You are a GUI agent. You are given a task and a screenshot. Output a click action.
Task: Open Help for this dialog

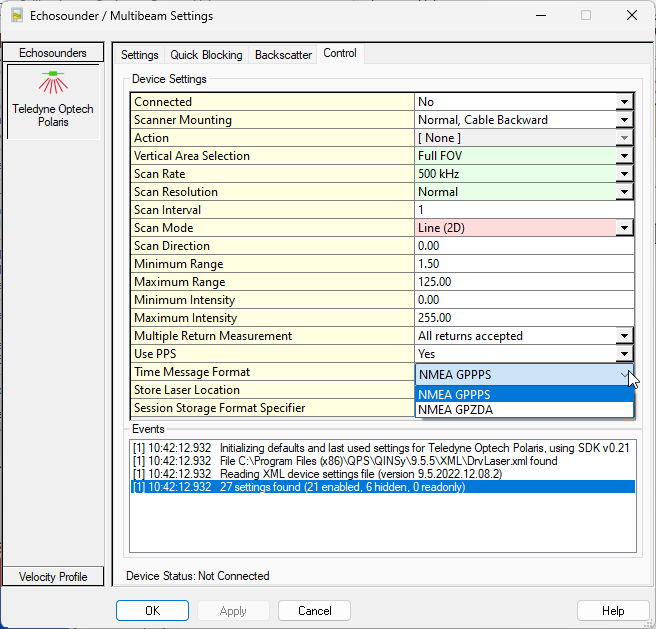pos(612,610)
